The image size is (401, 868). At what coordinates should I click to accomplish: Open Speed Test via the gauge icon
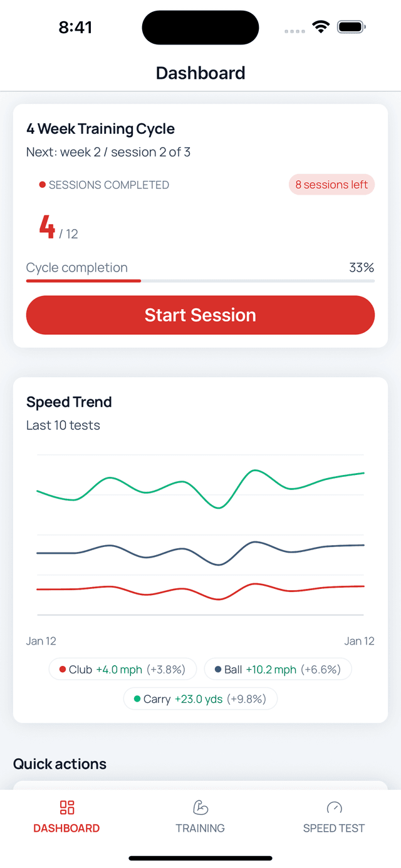pyautogui.click(x=334, y=808)
